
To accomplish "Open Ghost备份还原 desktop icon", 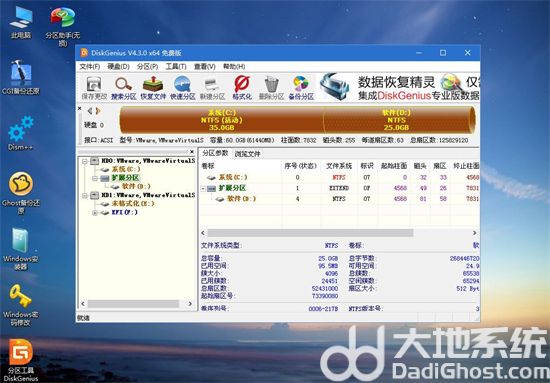I will click(21, 193).
